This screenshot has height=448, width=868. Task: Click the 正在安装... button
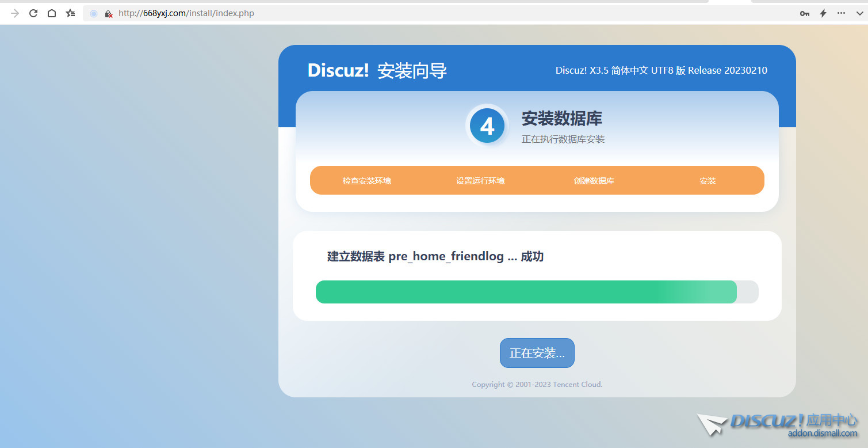[x=537, y=352]
